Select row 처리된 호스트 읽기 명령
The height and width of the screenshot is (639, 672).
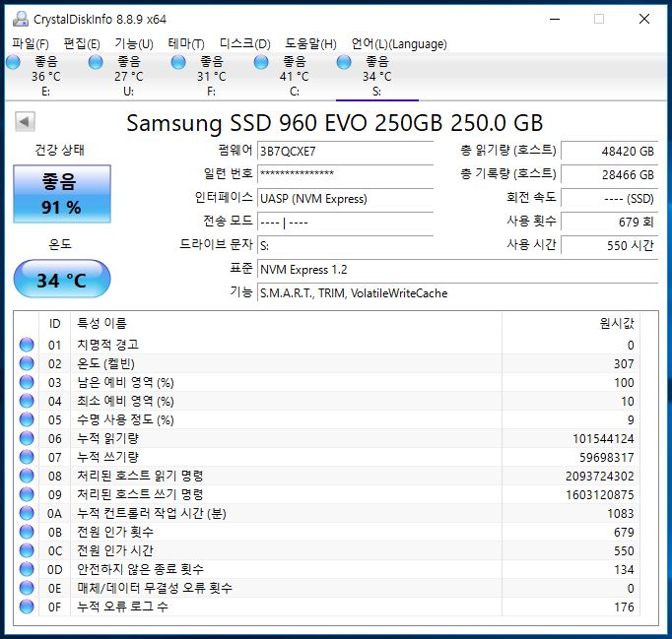coord(326,476)
